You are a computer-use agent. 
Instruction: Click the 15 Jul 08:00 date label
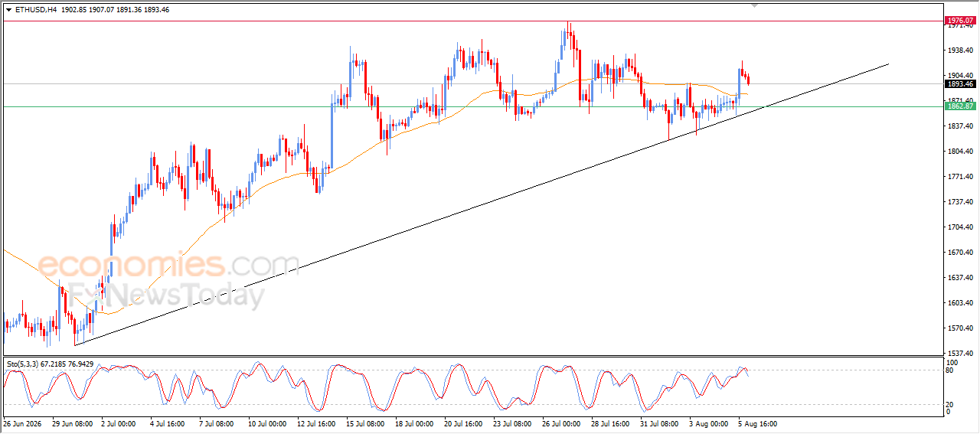click(x=364, y=423)
